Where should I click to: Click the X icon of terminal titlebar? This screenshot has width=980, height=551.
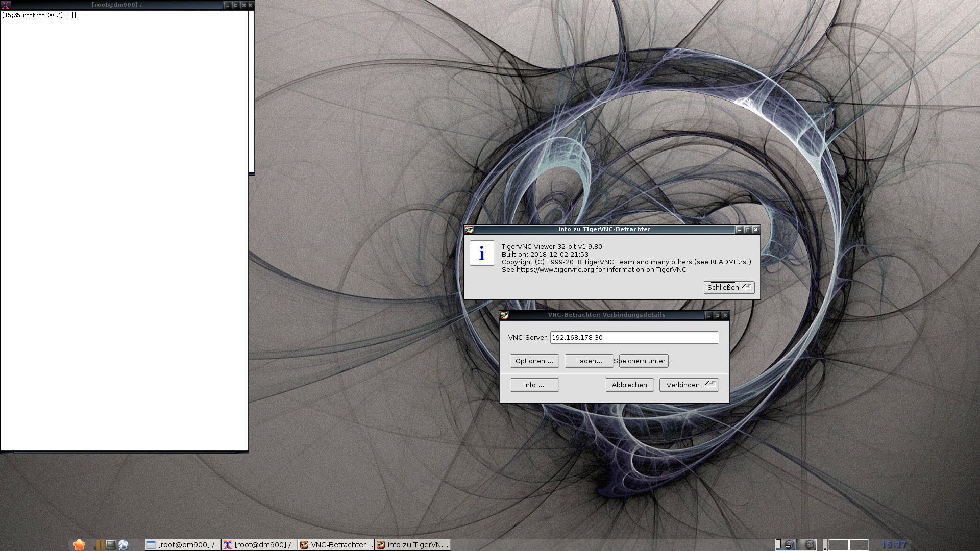(6, 5)
